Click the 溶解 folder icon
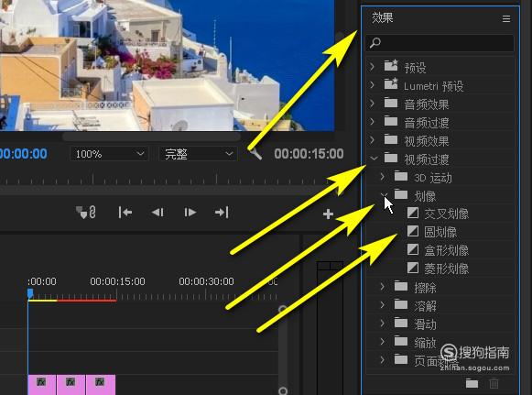The height and width of the screenshot is (395, 532). (401, 304)
